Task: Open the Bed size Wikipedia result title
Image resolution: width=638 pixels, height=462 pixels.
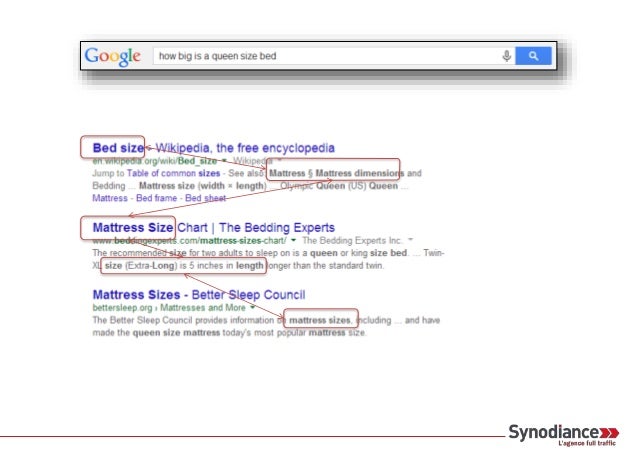Action: click(x=214, y=148)
